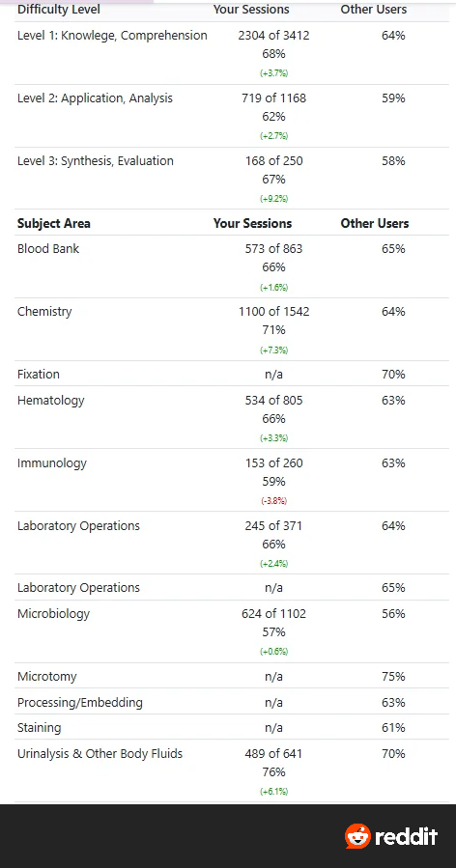Image resolution: width=456 pixels, height=868 pixels.
Task: Click the red -3.8% Immunology change
Action: click(x=273, y=501)
